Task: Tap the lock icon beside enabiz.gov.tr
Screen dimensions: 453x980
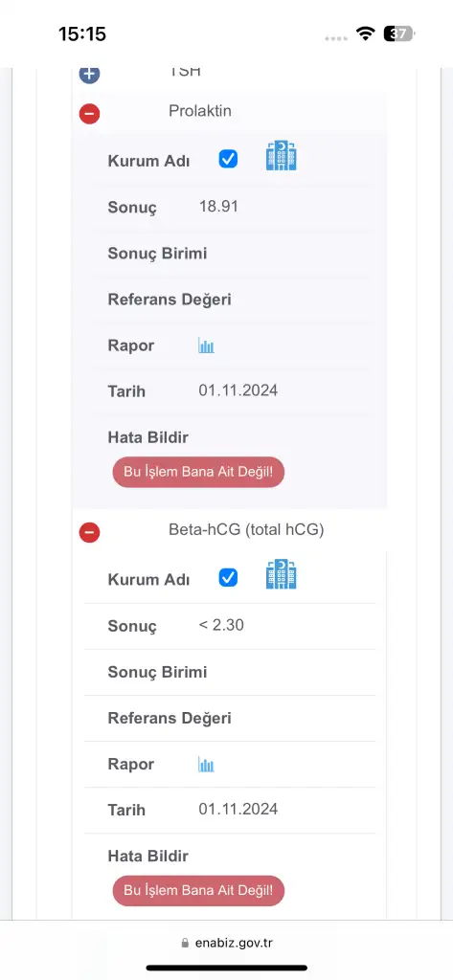Action: coord(184,943)
